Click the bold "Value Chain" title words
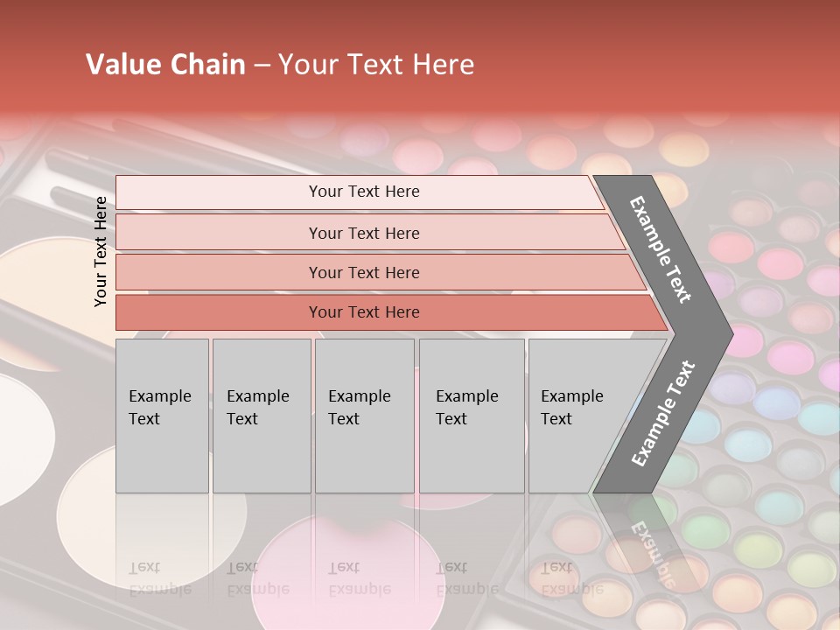Screen dimensions: 840x630 [165, 65]
